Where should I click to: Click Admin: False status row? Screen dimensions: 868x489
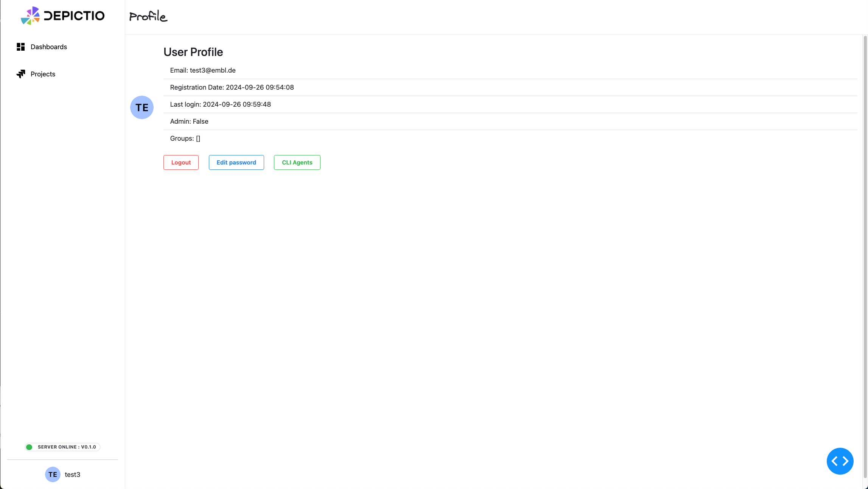pos(189,121)
